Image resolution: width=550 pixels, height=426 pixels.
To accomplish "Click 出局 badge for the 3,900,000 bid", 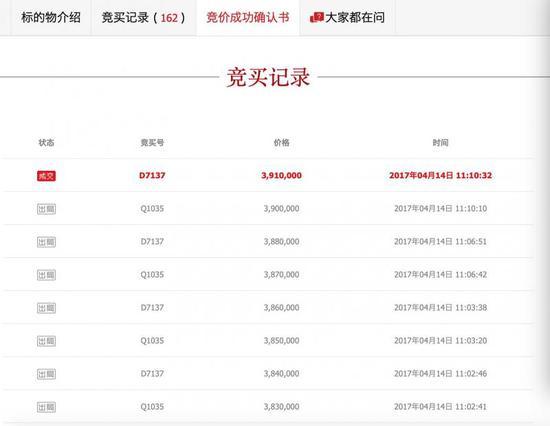I will 46,209.
